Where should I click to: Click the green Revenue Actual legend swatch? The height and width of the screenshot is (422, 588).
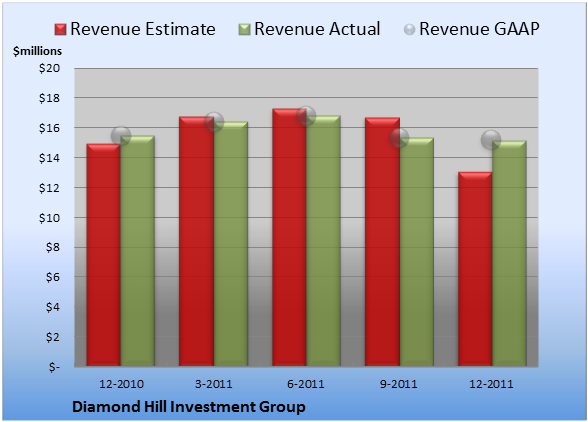pos(244,30)
